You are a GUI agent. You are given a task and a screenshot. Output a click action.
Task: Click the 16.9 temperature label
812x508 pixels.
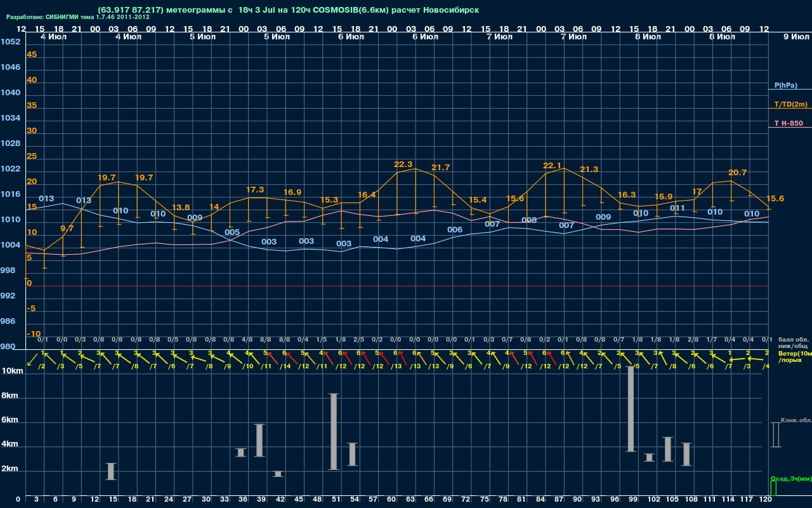click(292, 192)
